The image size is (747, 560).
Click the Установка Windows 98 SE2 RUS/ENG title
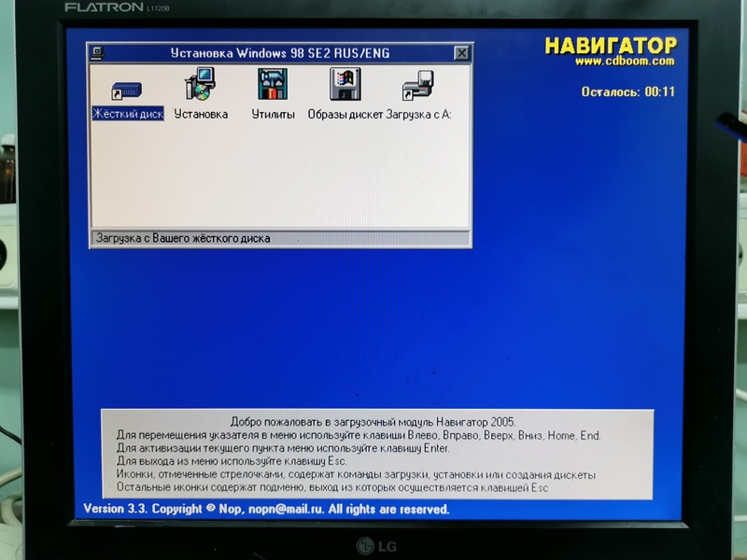[280, 53]
